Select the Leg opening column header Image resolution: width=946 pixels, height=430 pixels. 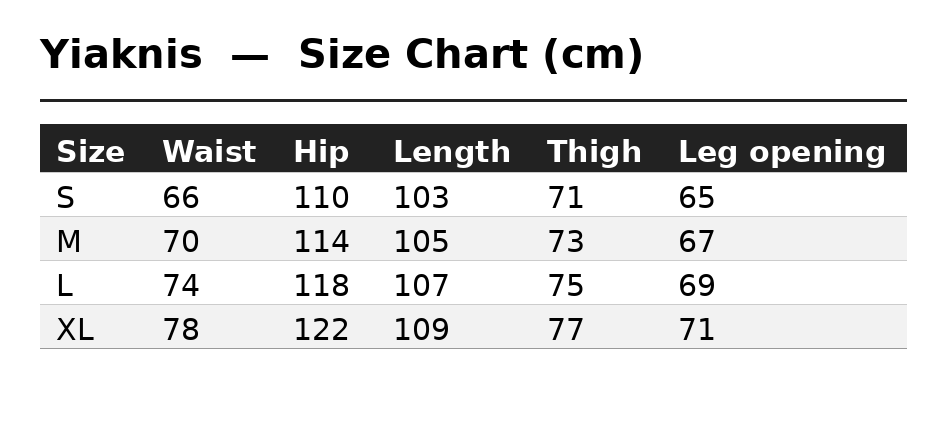tap(782, 151)
